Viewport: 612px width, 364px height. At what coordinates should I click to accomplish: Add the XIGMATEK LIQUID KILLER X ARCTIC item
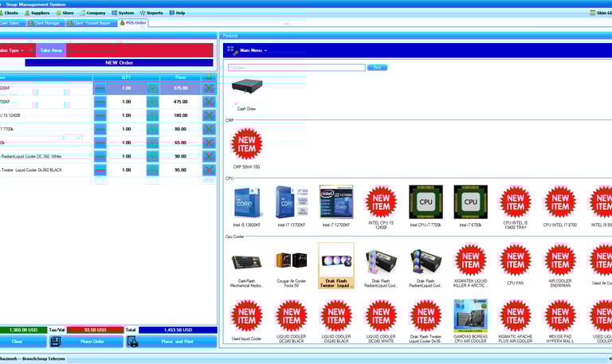471,266
